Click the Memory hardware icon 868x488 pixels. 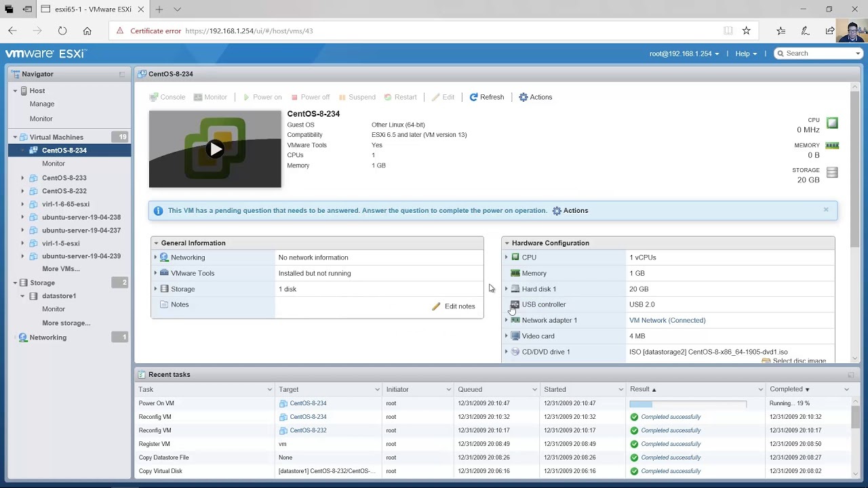tap(515, 273)
